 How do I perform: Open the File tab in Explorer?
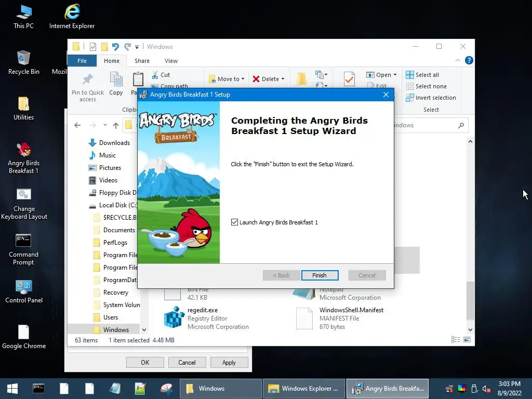(x=82, y=61)
